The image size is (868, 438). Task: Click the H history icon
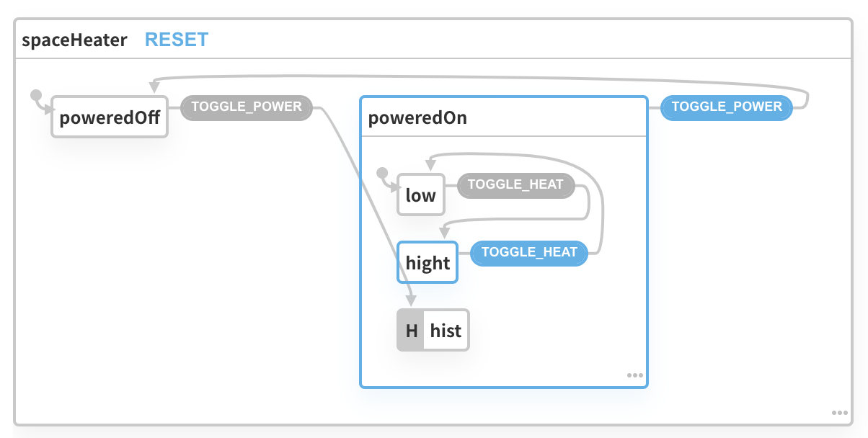(412, 331)
